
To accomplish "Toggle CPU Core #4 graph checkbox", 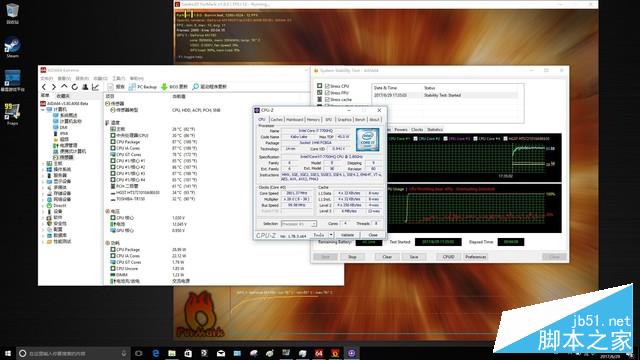I will (x=476, y=139).
